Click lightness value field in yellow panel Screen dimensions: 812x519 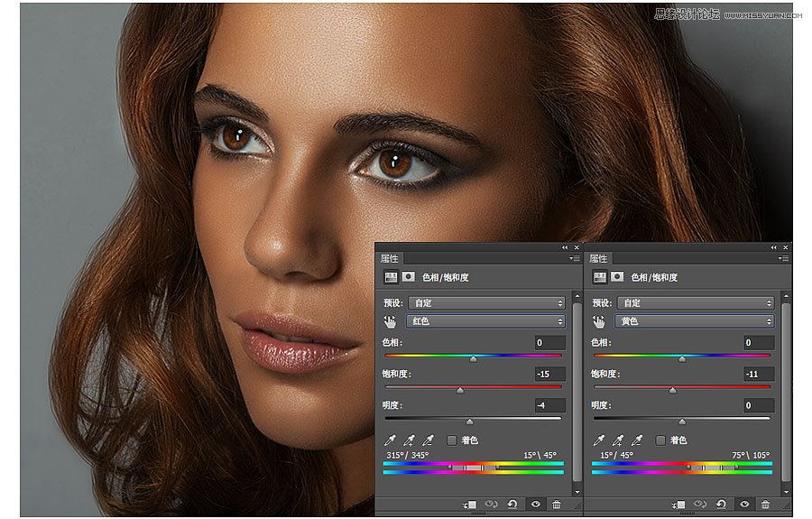[759, 405]
